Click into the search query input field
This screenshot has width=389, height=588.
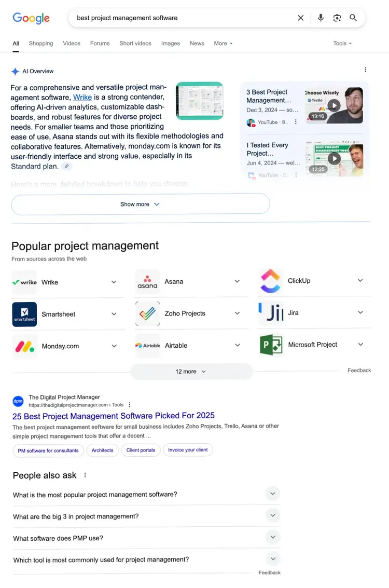184,18
